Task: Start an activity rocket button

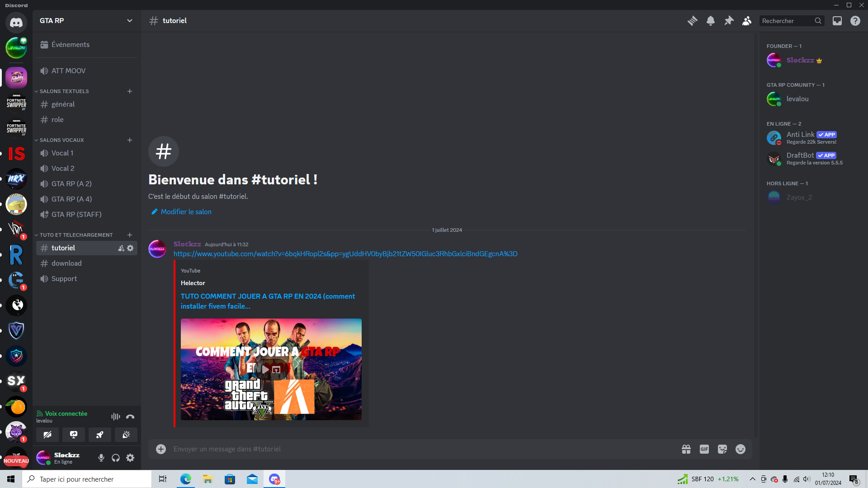Action: point(100,435)
